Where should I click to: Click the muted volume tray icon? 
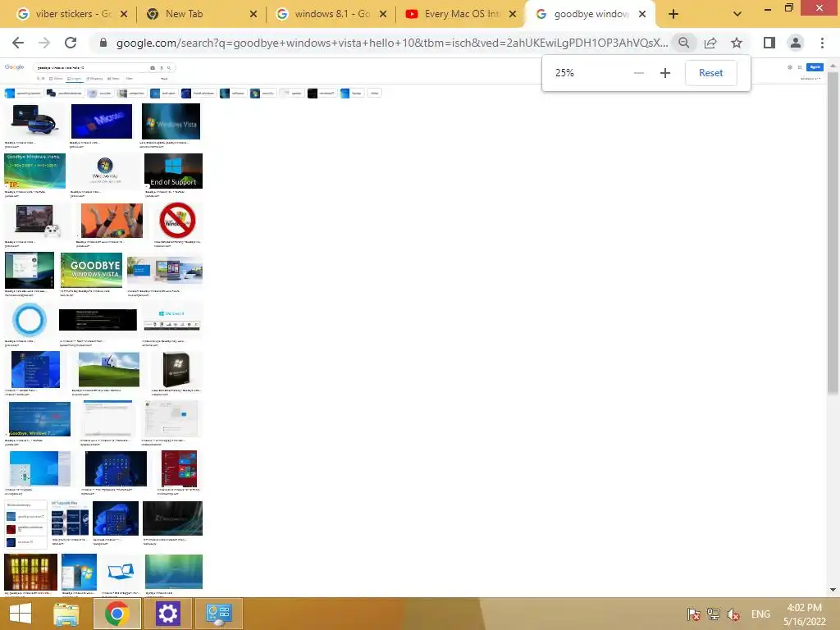point(733,614)
